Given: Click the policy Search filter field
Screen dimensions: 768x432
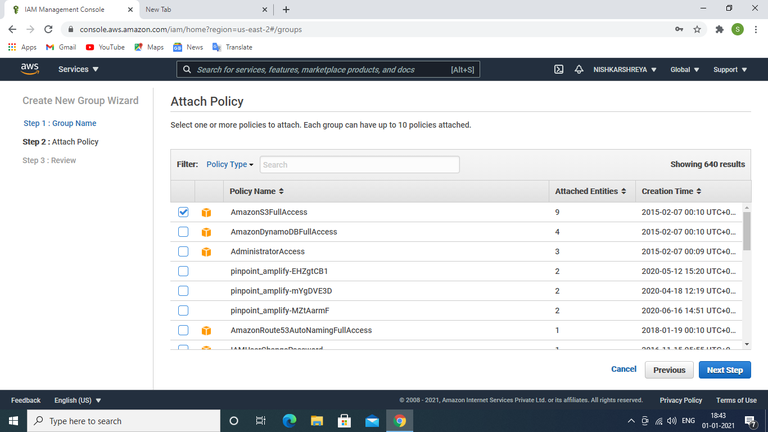Looking at the screenshot, I should point(359,164).
